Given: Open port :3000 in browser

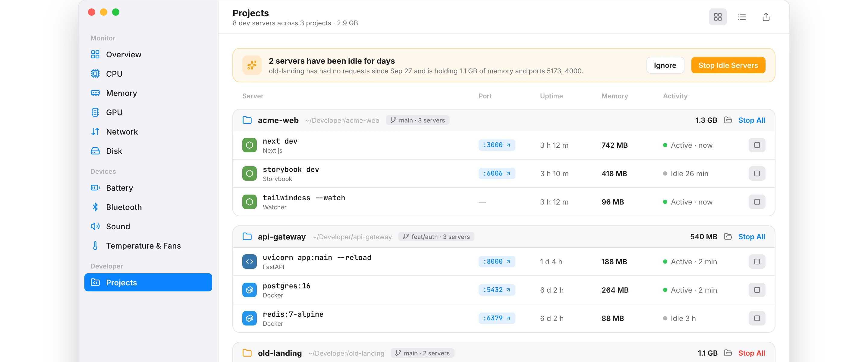Looking at the screenshot, I should [x=496, y=145].
